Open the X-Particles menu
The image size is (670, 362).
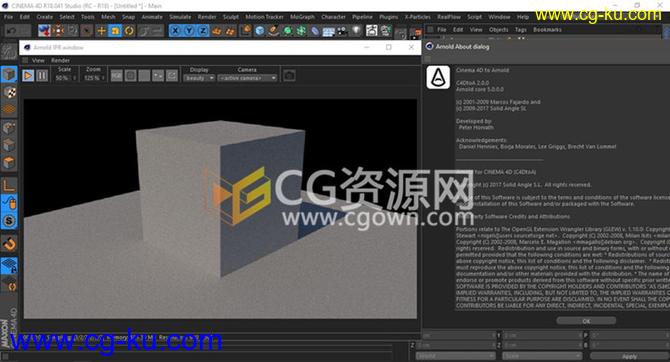417,17
